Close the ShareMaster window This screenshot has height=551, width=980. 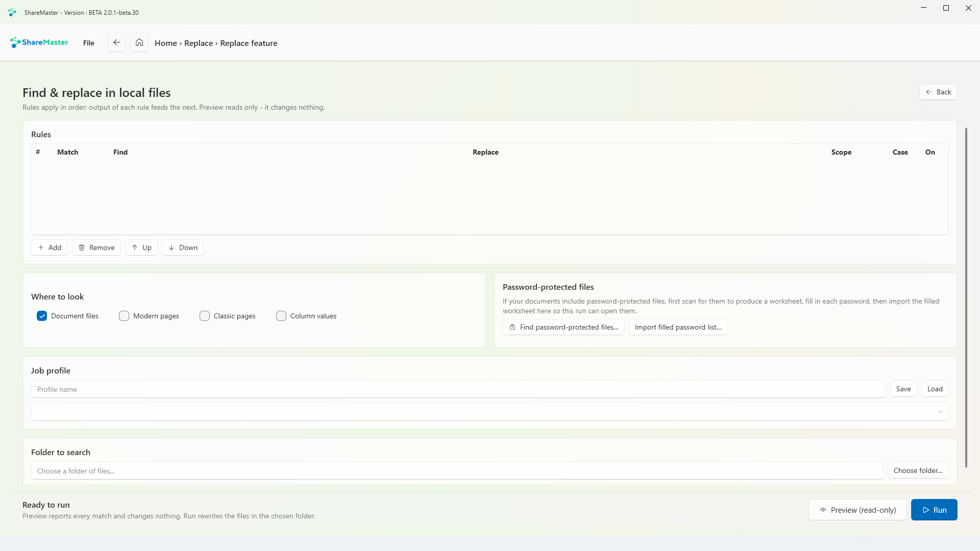pyautogui.click(x=968, y=8)
